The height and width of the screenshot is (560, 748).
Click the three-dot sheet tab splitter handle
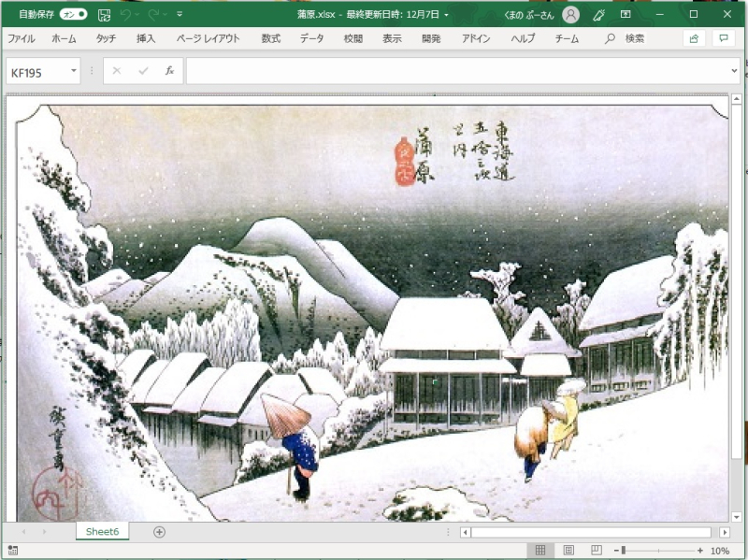point(448,532)
